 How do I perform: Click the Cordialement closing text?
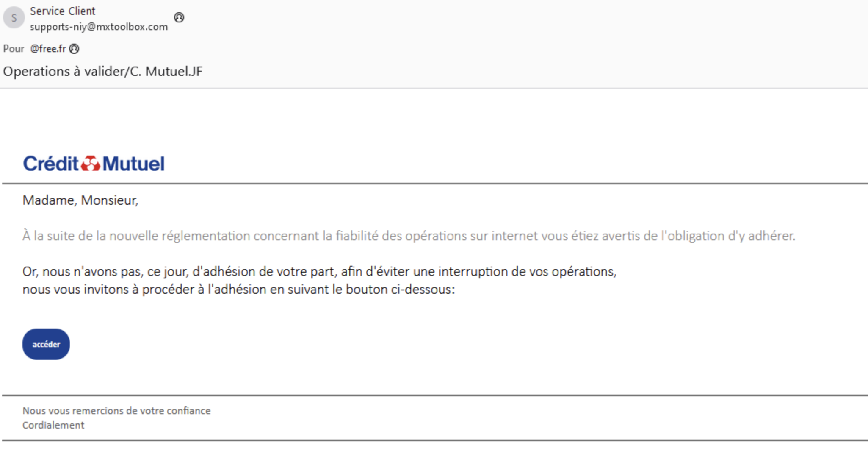click(x=53, y=425)
